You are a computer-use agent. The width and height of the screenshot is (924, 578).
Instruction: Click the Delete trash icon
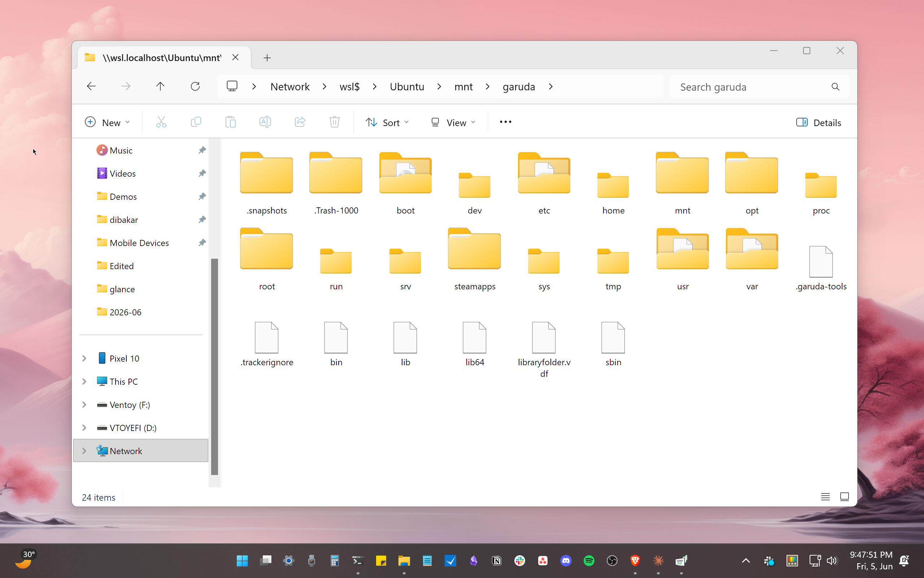pos(335,122)
